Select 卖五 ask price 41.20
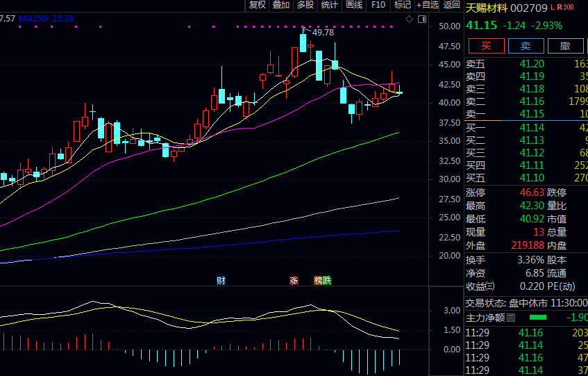 (x=532, y=64)
